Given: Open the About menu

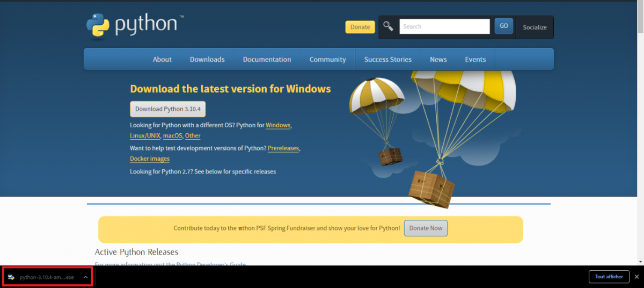Looking at the screenshot, I should point(162,59).
